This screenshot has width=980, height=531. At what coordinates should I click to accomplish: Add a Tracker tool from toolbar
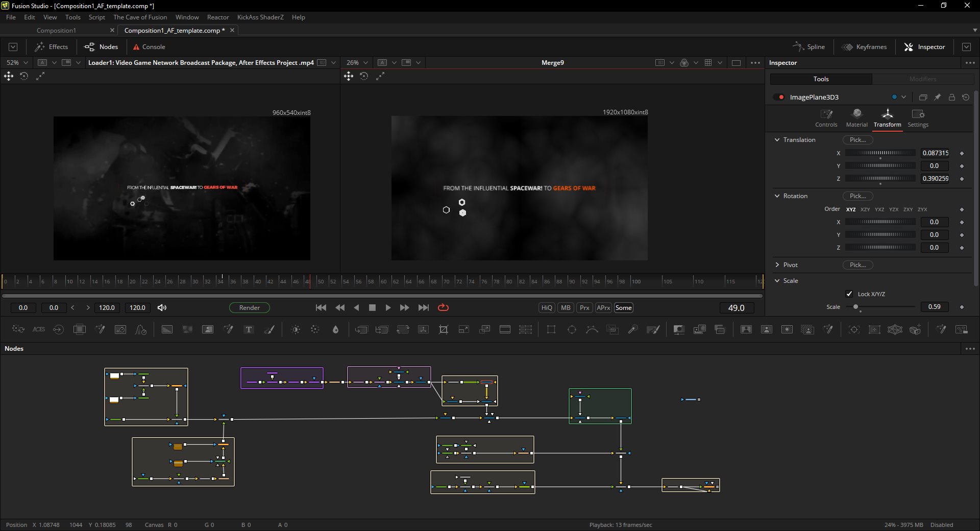[x=854, y=329]
